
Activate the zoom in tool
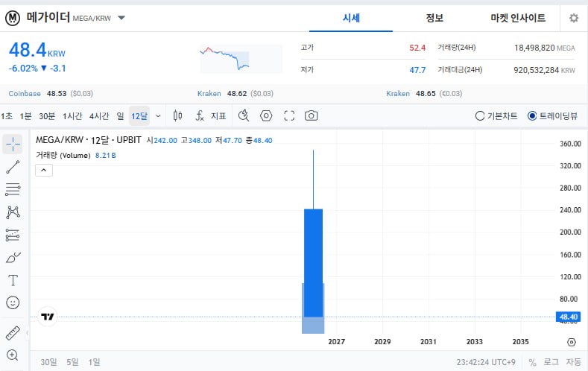coord(13,355)
